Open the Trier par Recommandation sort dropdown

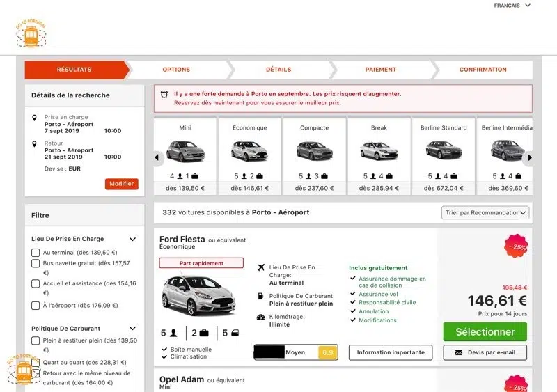(x=485, y=212)
